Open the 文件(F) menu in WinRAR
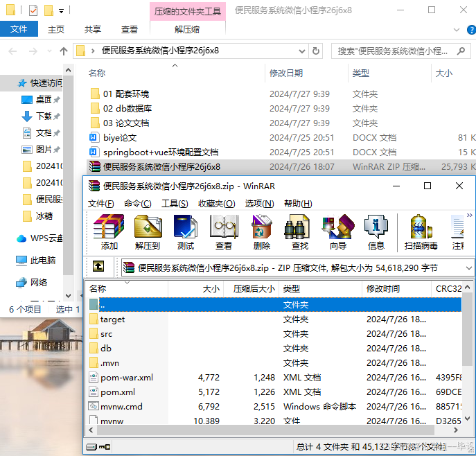The image size is (476, 456). pos(100,204)
